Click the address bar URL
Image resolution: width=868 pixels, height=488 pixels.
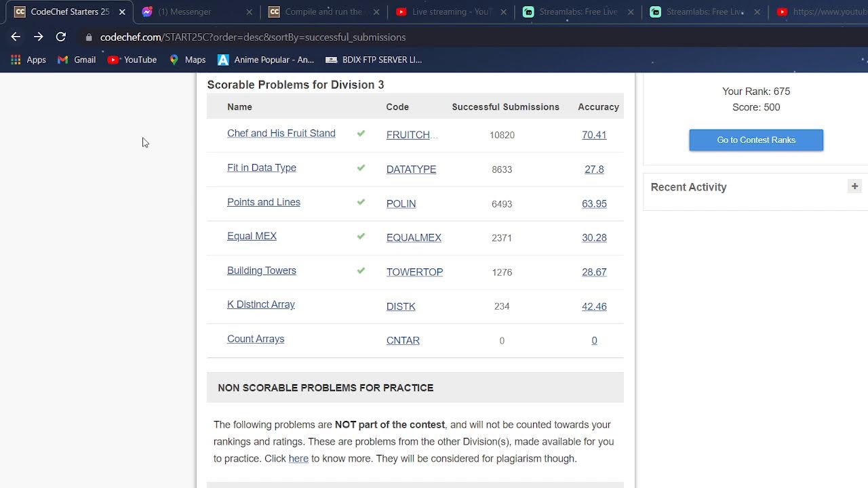click(x=253, y=37)
